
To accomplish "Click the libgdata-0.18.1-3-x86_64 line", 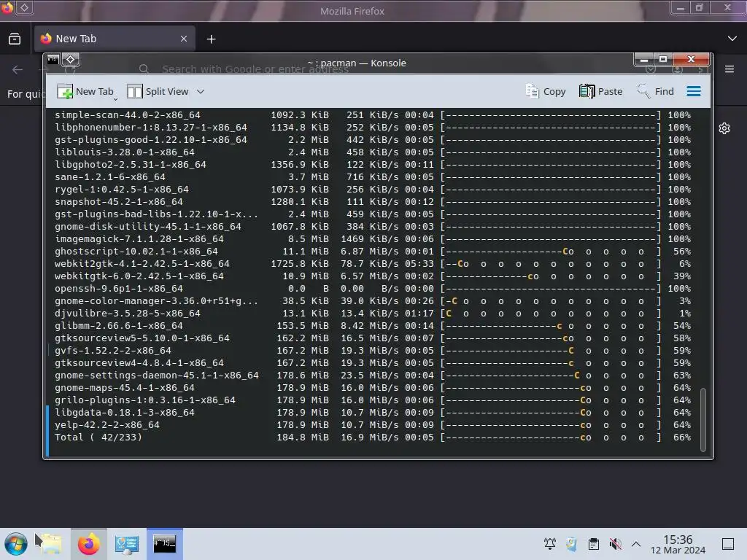I will pos(373,413).
